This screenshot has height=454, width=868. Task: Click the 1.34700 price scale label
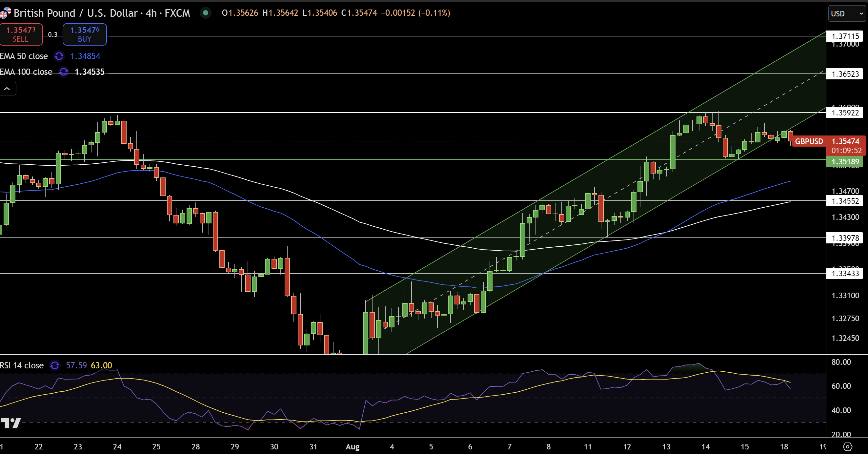845,191
